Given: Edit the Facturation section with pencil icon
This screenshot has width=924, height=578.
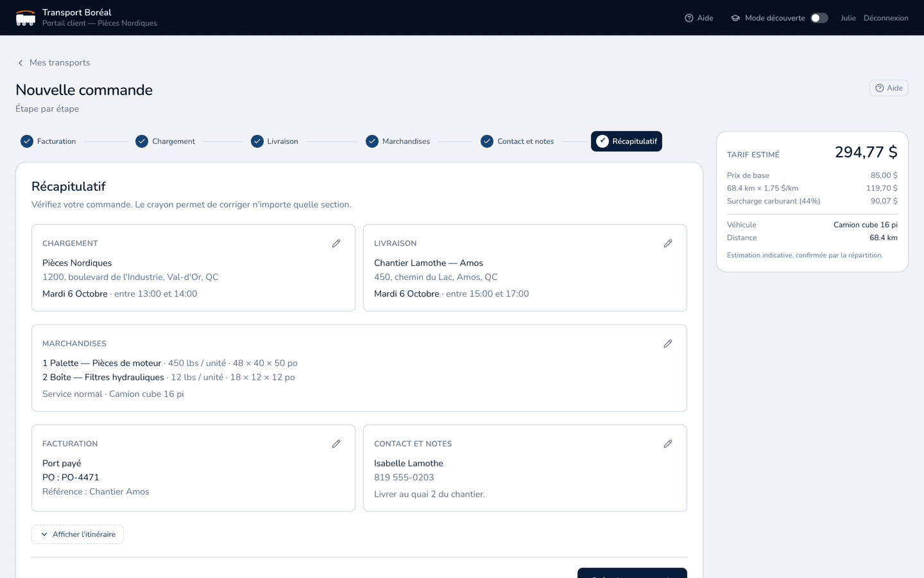Looking at the screenshot, I should pos(336,444).
